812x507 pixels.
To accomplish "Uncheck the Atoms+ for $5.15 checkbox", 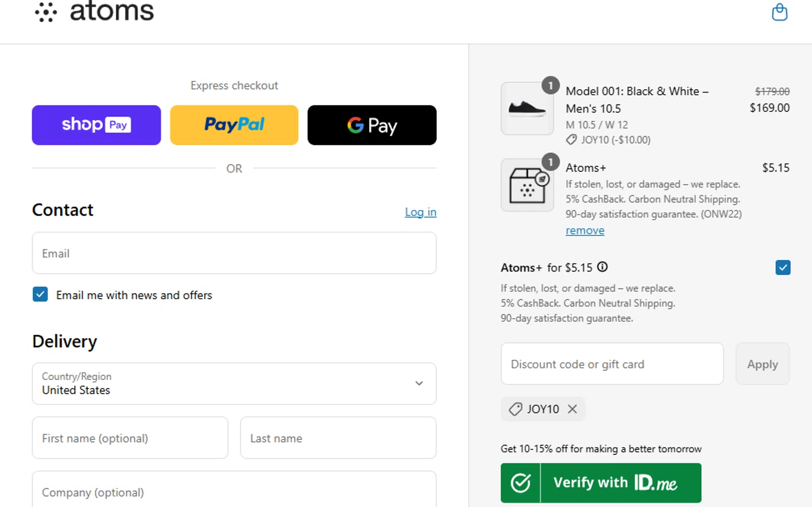I will pyautogui.click(x=783, y=267).
